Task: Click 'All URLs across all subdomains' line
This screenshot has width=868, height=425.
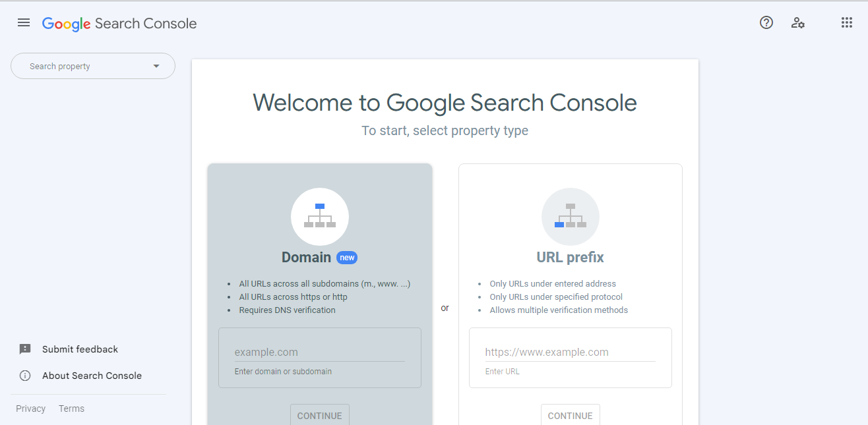Action: (325, 284)
